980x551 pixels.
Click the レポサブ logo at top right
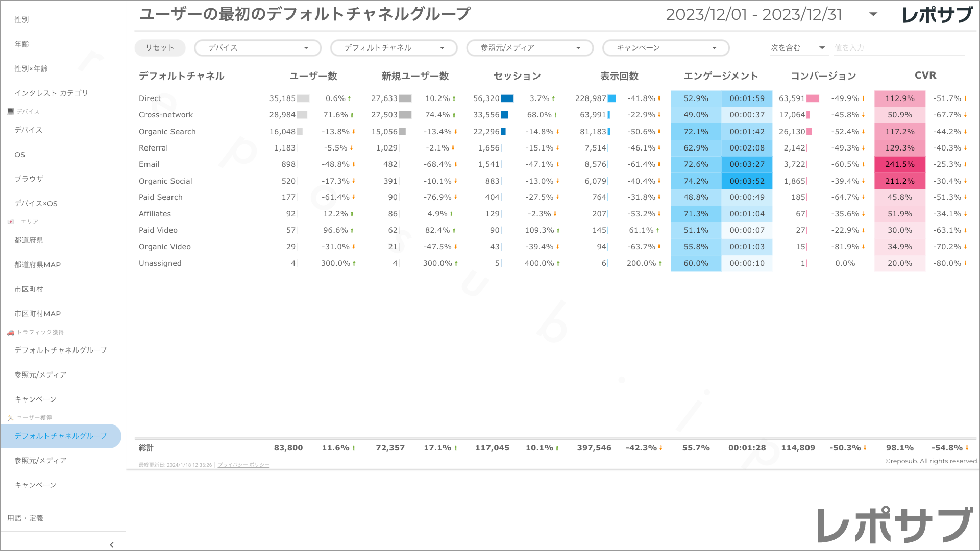point(937,15)
